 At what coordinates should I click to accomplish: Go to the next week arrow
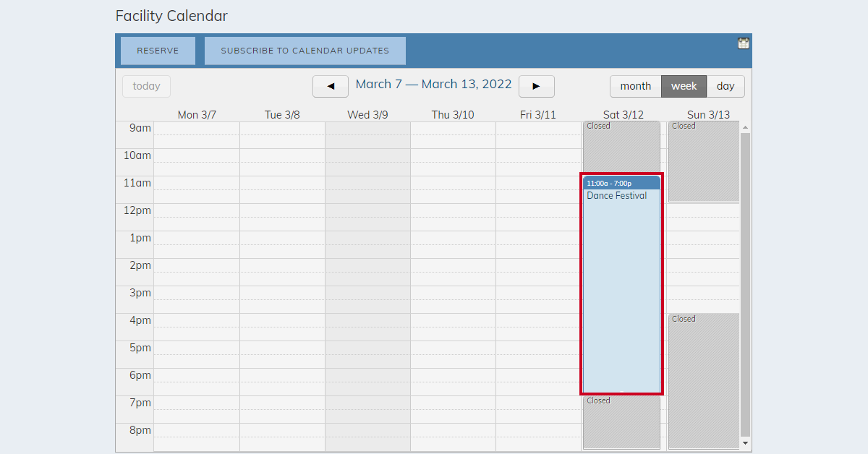(x=537, y=86)
